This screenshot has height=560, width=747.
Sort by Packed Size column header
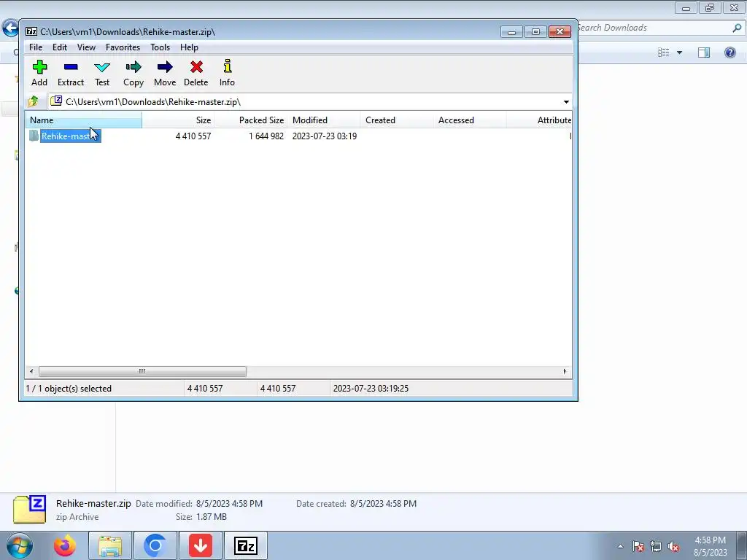coord(251,120)
